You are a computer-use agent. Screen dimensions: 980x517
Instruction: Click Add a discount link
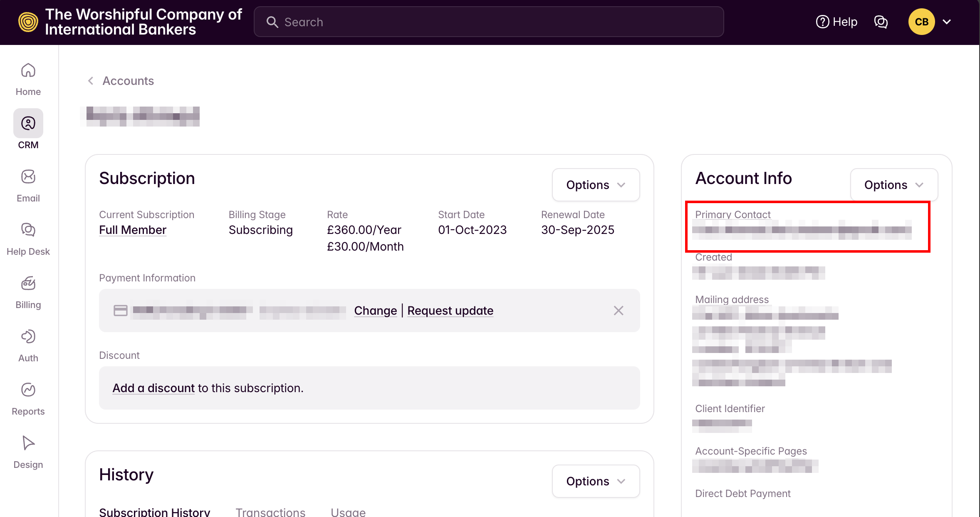click(153, 388)
